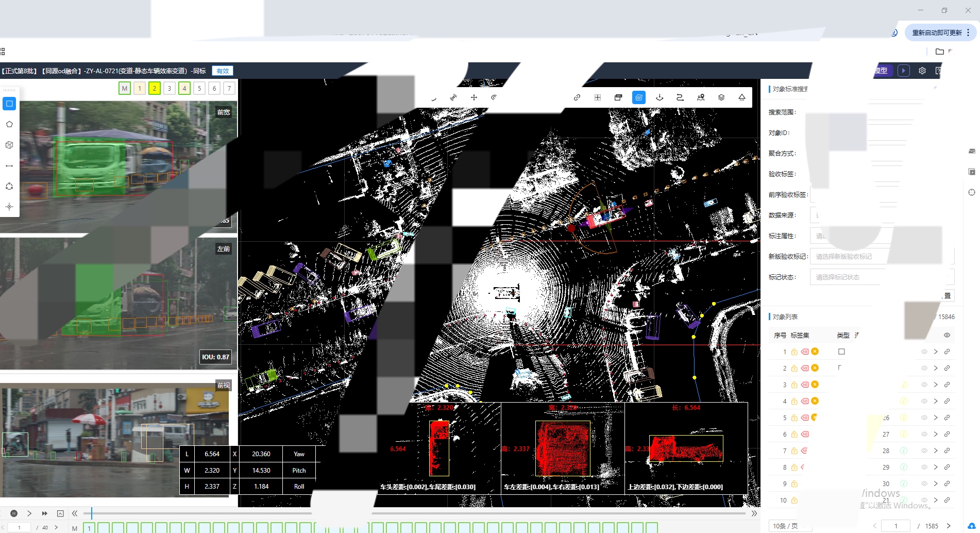Click the info icon in row 28
This screenshot has height=533, width=980.
pyautogui.click(x=904, y=451)
